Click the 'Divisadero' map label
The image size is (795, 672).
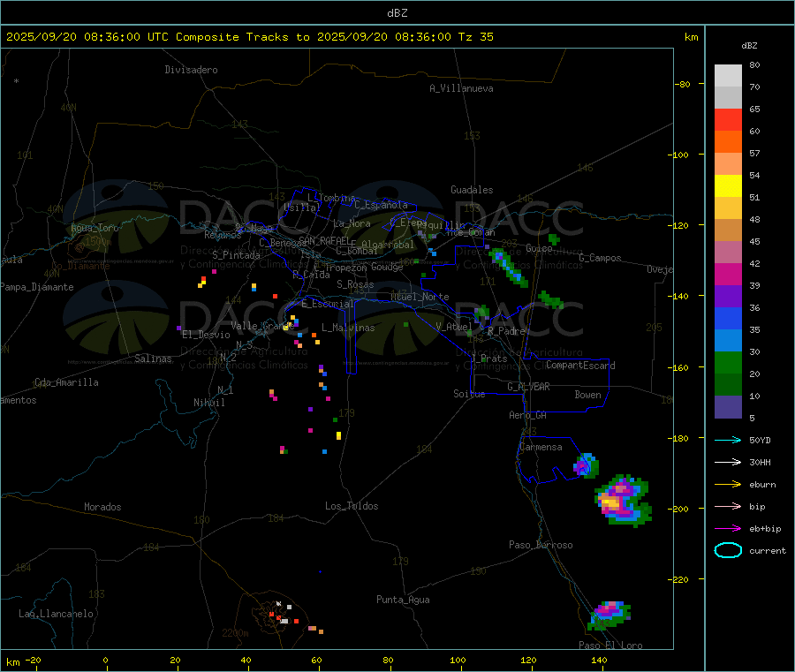pos(191,70)
